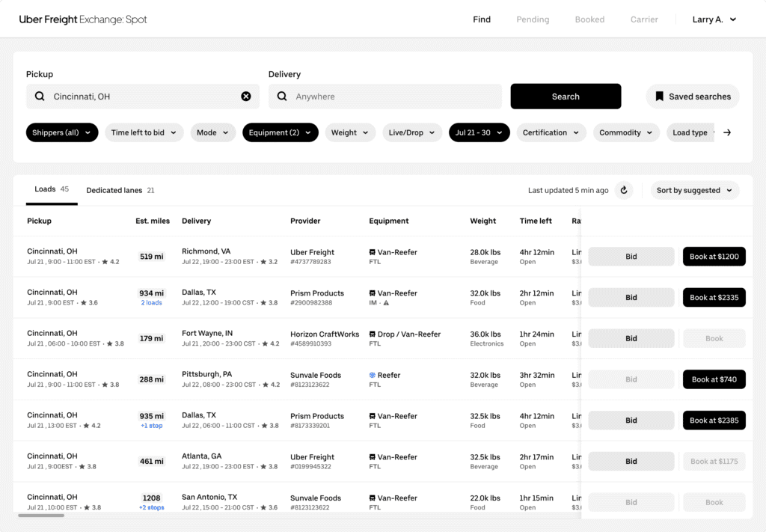Go to the Booked page
The image size is (766, 532).
(x=589, y=19)
